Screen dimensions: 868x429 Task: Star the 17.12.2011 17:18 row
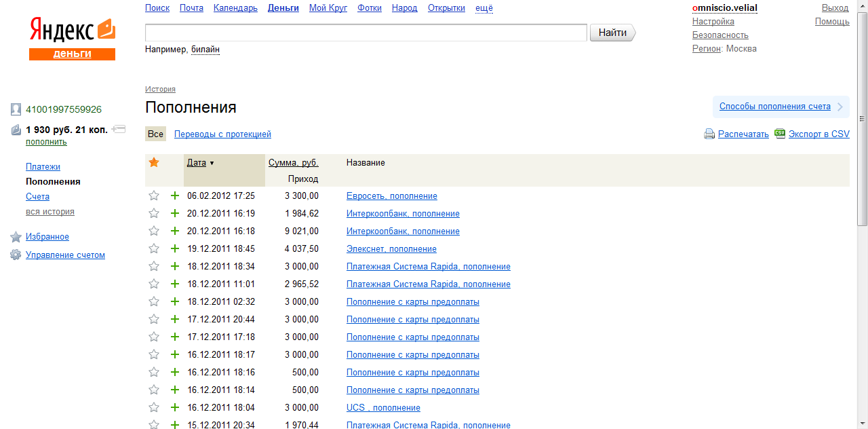click(x=154, y=337)
